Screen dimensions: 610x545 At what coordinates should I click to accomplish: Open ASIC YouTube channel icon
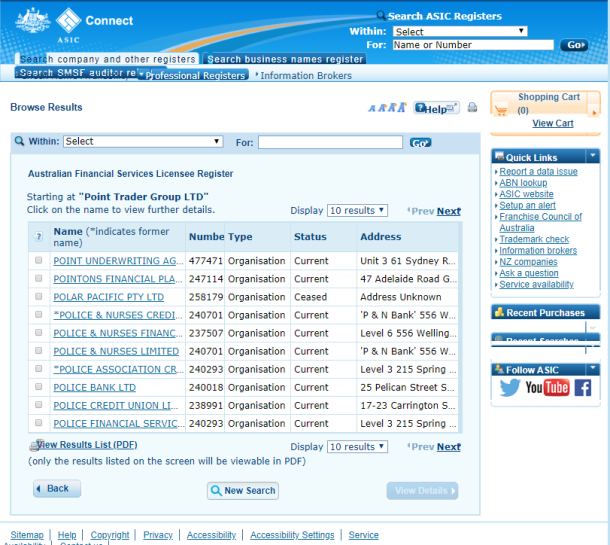(547, 387)
